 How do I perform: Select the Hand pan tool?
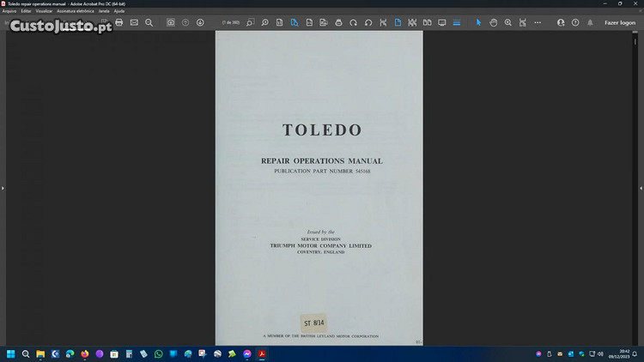(494, 22)
